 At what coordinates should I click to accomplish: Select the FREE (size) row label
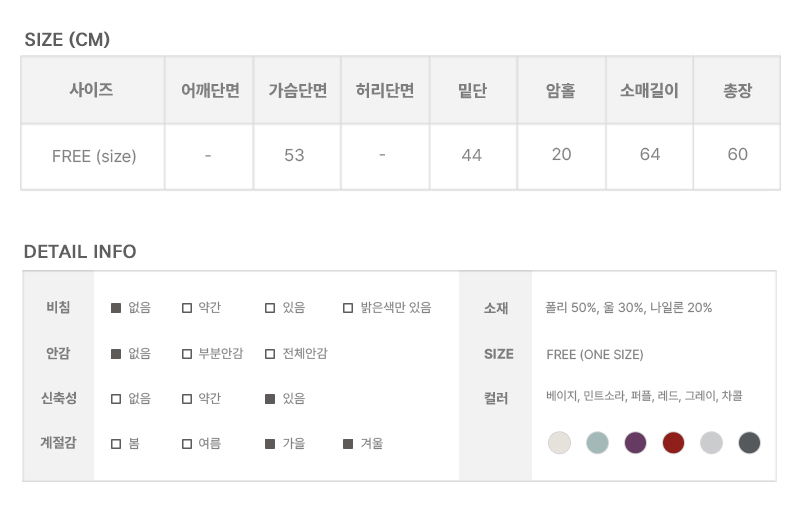(x=94, y=156)
